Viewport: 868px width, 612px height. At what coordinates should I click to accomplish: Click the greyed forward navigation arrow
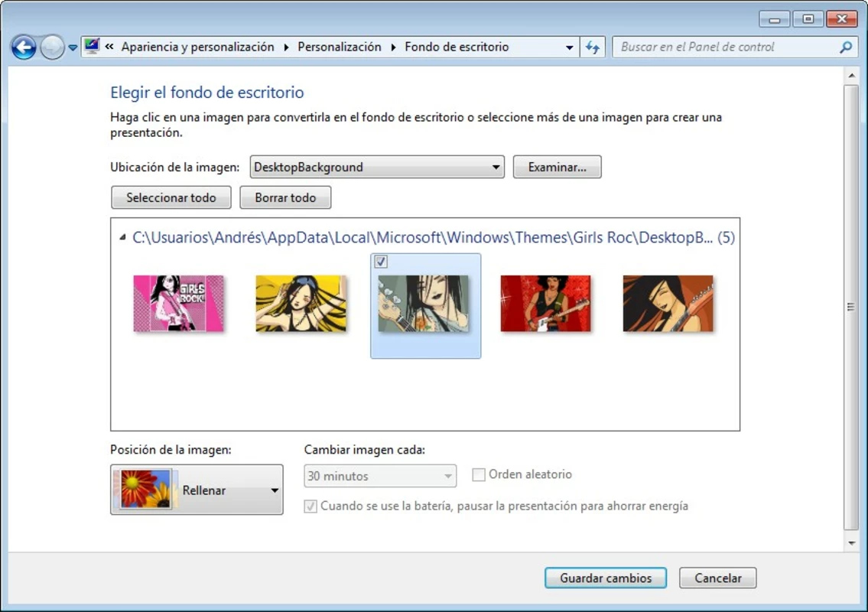pos(53,47)
